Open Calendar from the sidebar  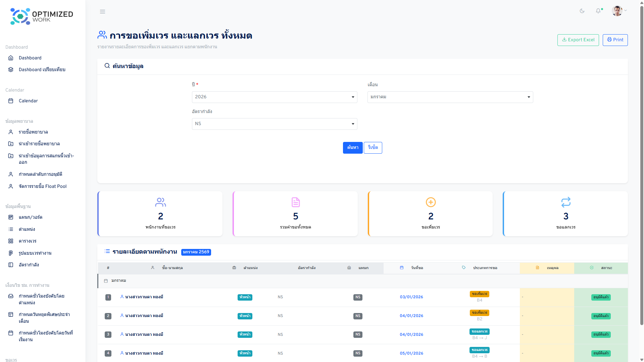[28, 101]
